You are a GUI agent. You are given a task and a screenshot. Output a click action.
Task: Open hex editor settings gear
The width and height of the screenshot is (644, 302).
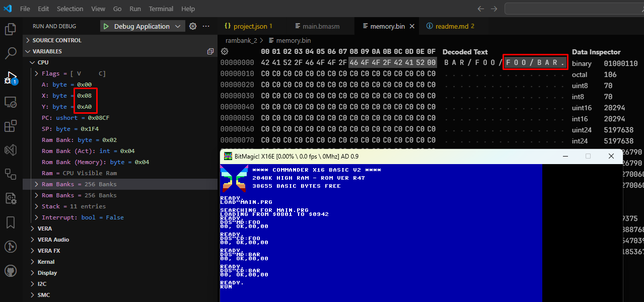225,51
